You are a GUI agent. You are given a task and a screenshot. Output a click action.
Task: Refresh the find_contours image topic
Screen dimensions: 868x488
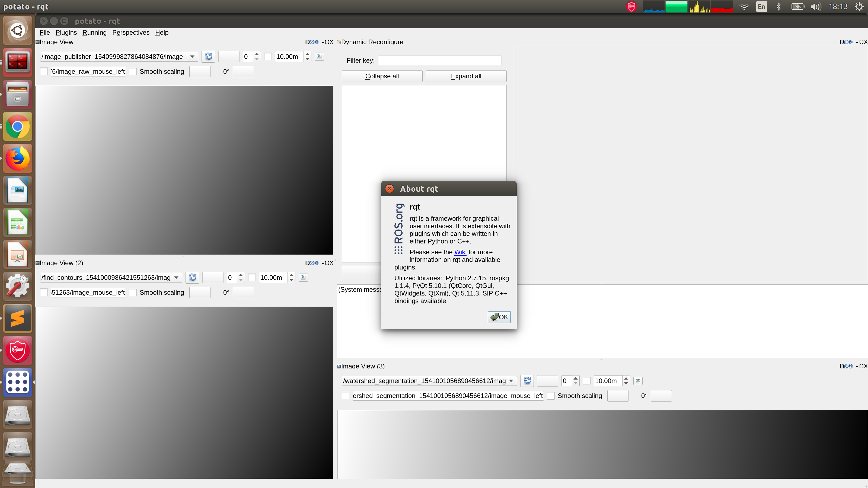click(x=192, y=278)
